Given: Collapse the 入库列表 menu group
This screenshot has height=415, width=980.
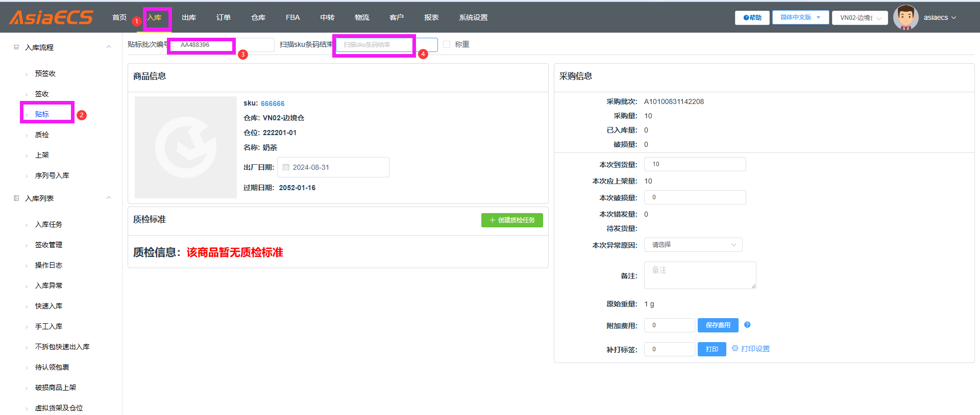Looking at the screenshot, I should [x=109, y=198].
